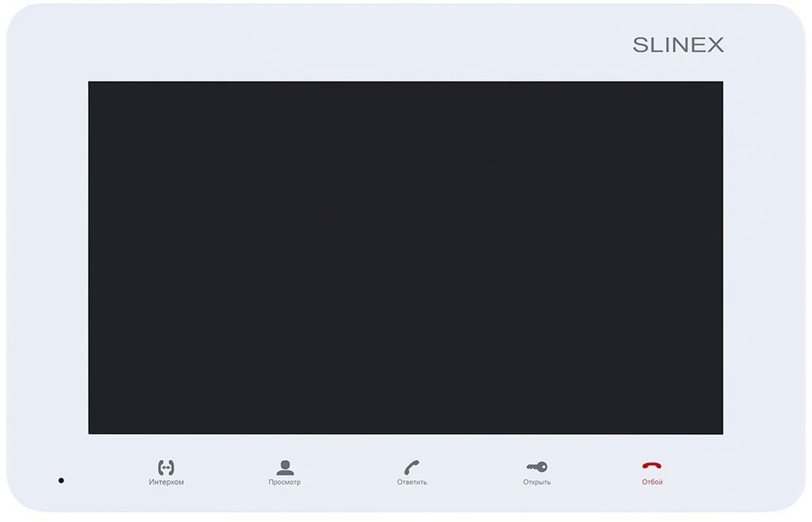Select the Открыть text label
This screenshot has width=812, height=522.
(537, 482)
